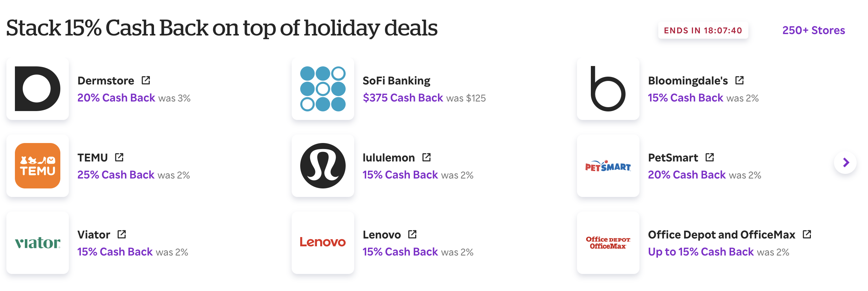Select the 25% Cash Back offer for TEMU
Image resolution: width=868 pixels, height=291 pixels.
pos(115,175)
